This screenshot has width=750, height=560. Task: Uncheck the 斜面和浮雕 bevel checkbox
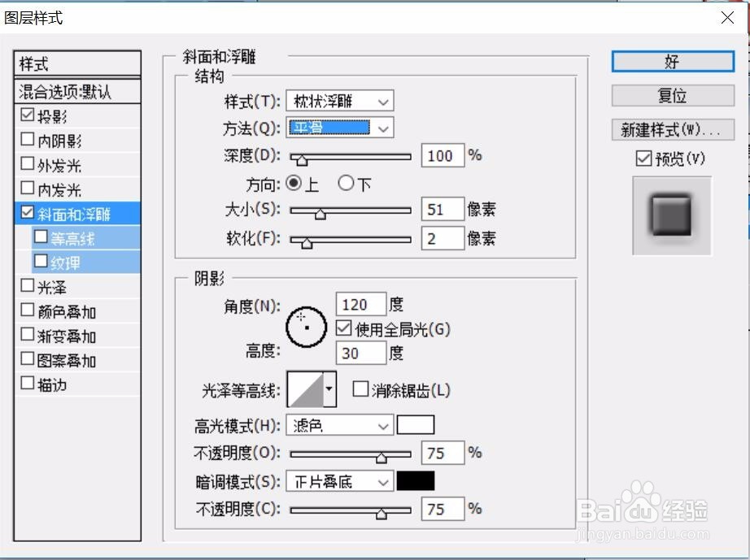pyautogui.click(x=28, y=212)
